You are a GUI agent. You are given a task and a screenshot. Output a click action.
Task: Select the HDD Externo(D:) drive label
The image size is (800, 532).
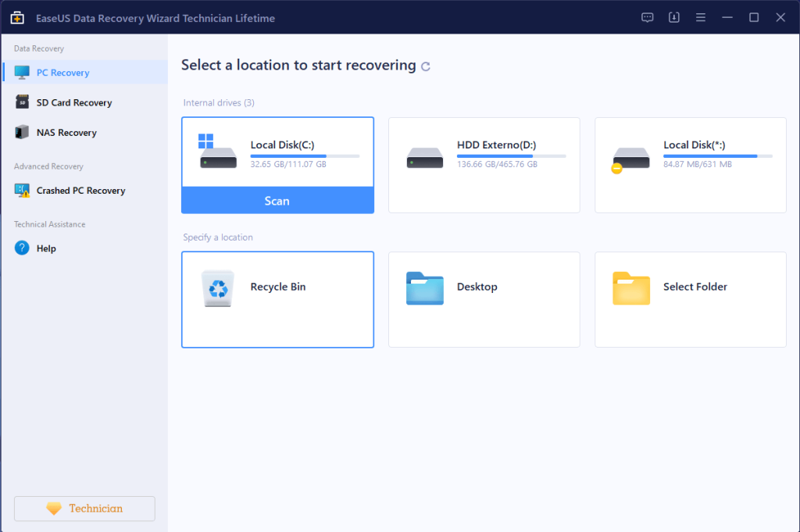coord(496,145)
